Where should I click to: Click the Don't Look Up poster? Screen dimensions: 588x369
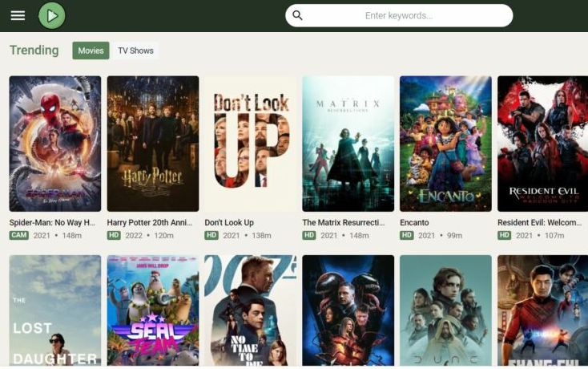click(x=250, y=144)
